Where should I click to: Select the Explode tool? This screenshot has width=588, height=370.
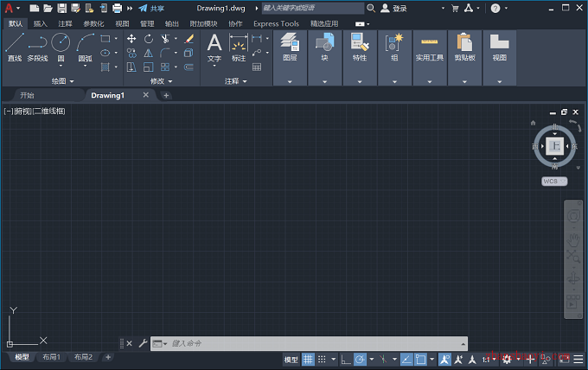pyautogui.click(x=189, y=53)
